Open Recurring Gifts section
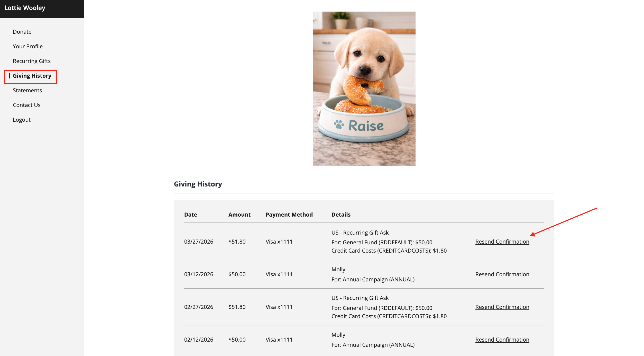The image size is (644, 356). [32, 61]
